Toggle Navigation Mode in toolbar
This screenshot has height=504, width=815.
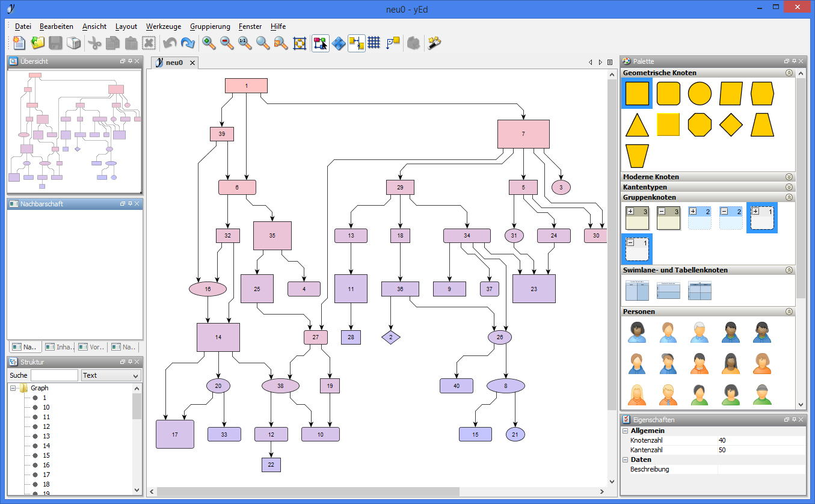click(339, 43)
